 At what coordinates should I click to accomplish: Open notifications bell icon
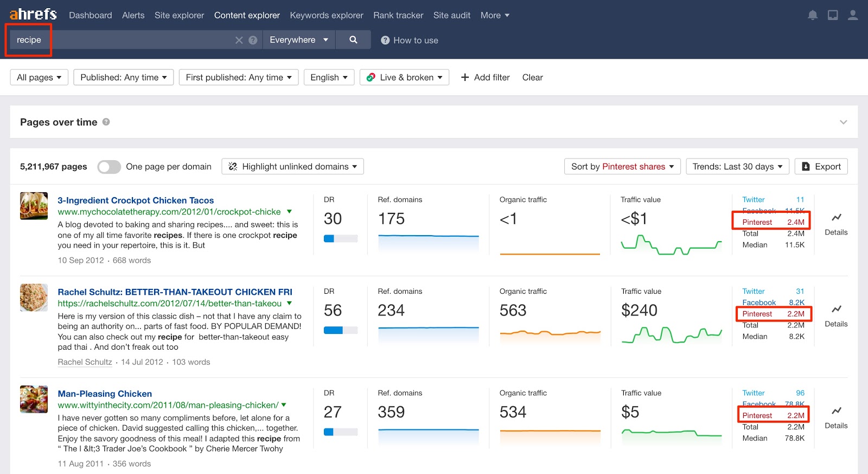[813, 15]
